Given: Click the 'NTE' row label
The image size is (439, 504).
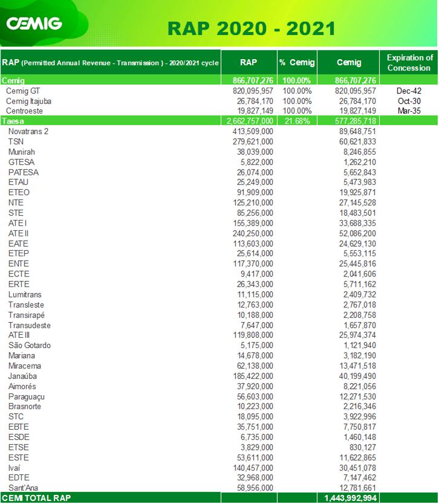Looking at the screenshot, I should 16,203.
